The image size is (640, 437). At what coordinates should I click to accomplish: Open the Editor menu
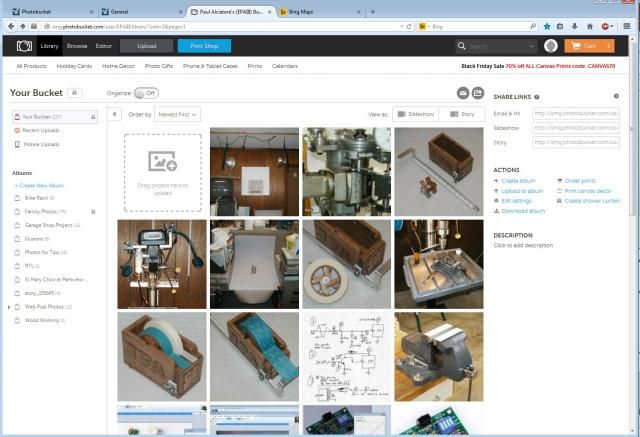pos(104,46)
